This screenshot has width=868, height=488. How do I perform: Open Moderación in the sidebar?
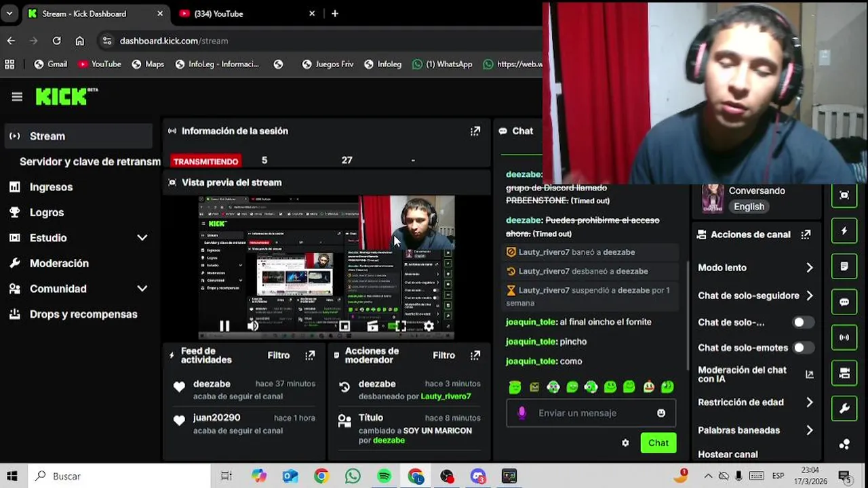[59, 263]
